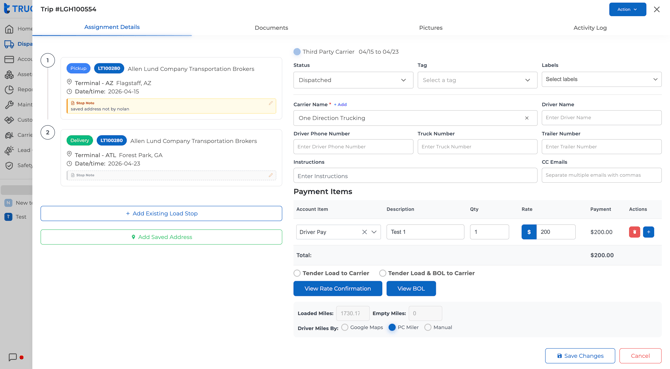The height and width of the screenshot is (369, 670).
Task: Open the Select labels dropdown
Action: (602, 79)
